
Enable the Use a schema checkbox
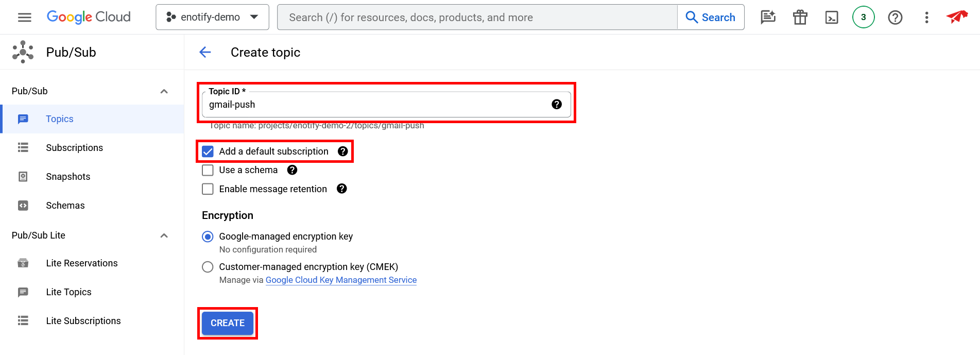(x=208, y=170)
